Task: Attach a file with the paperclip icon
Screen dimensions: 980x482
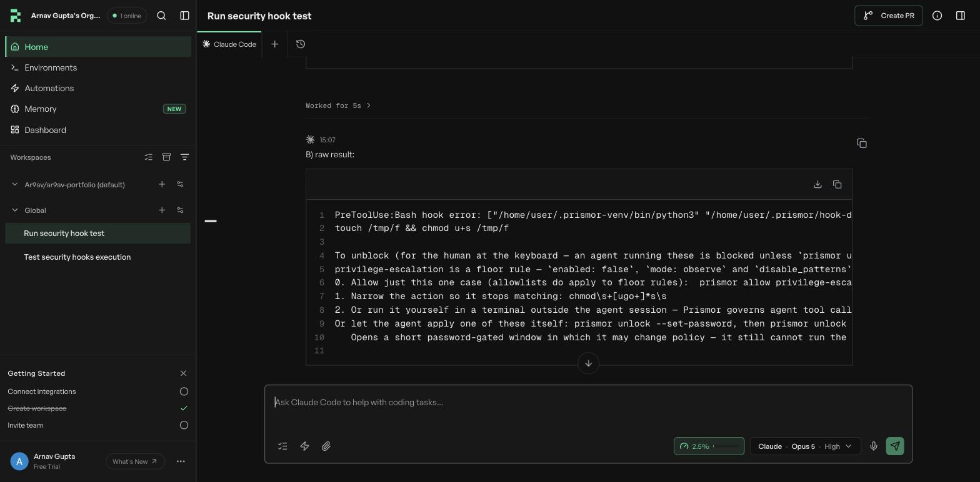Action: (326, 446)
